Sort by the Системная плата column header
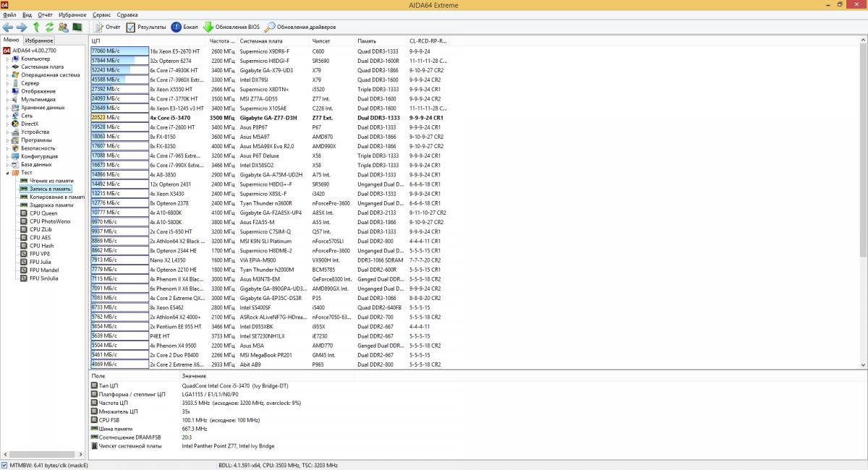The width and height of the screenshot is (868, 470). [x=261, y=40]
